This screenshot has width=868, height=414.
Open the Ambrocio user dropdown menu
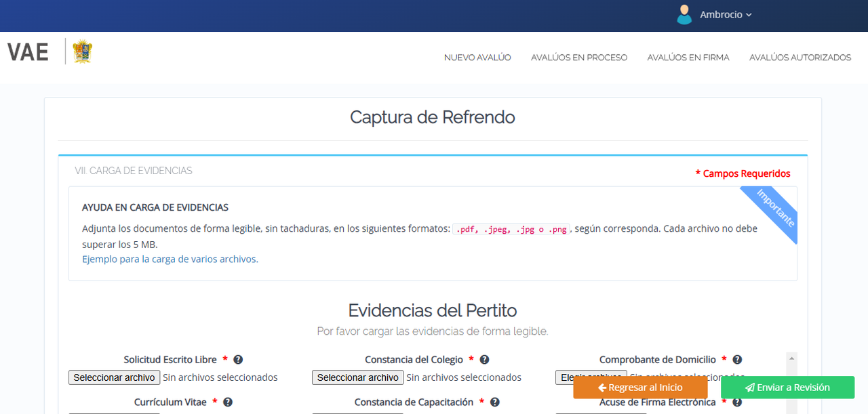(726, 15)
